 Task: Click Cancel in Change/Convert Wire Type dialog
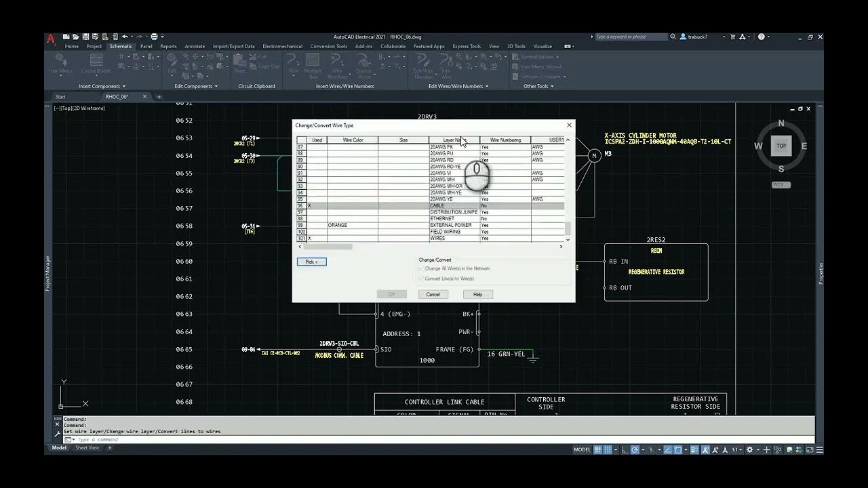click(x=433, y=294)
